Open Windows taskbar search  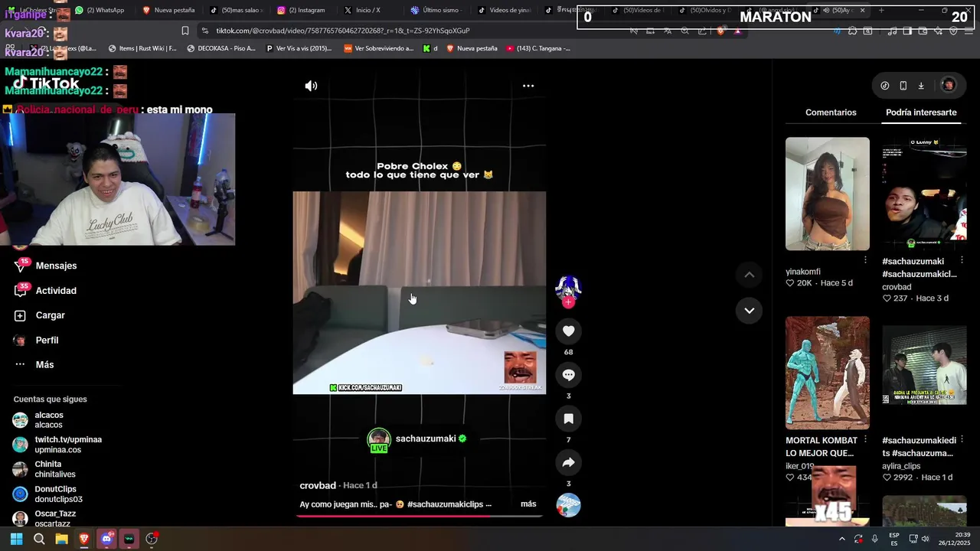click(x=39, y=539)
